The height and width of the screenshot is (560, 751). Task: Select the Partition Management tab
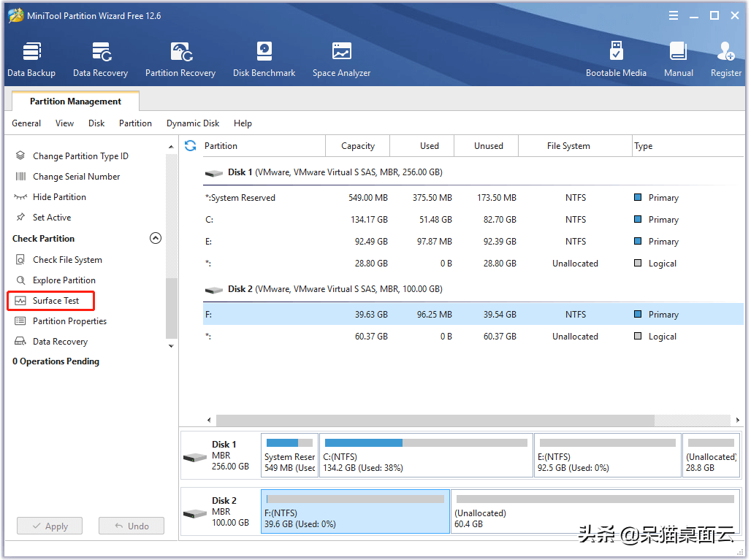click(x=76, y=101)
